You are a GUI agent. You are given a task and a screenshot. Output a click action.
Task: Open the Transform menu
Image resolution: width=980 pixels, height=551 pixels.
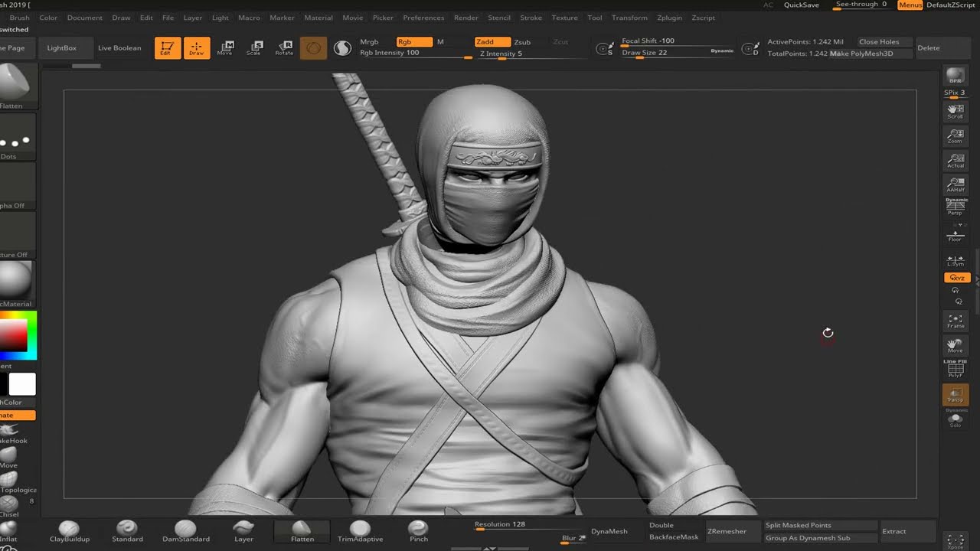click(629, 18)
